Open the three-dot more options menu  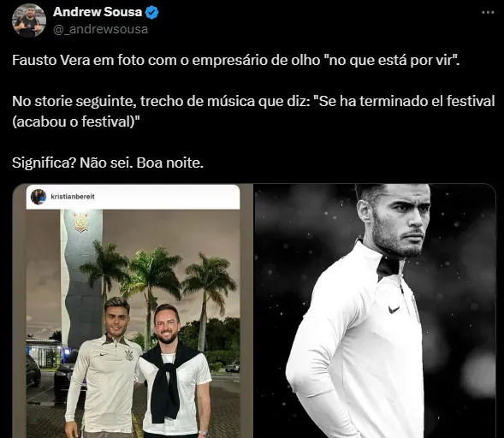(488, 13)
